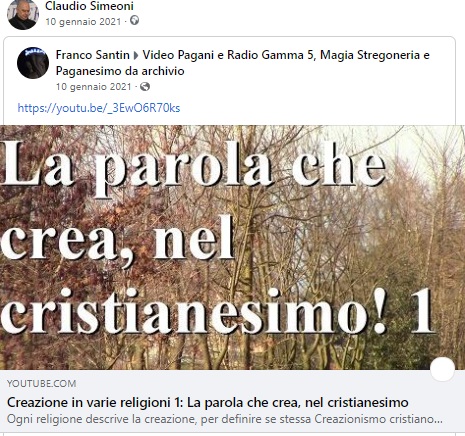
Task: Click the triangle arrow after Franco Santin
Action: point(136,56)
